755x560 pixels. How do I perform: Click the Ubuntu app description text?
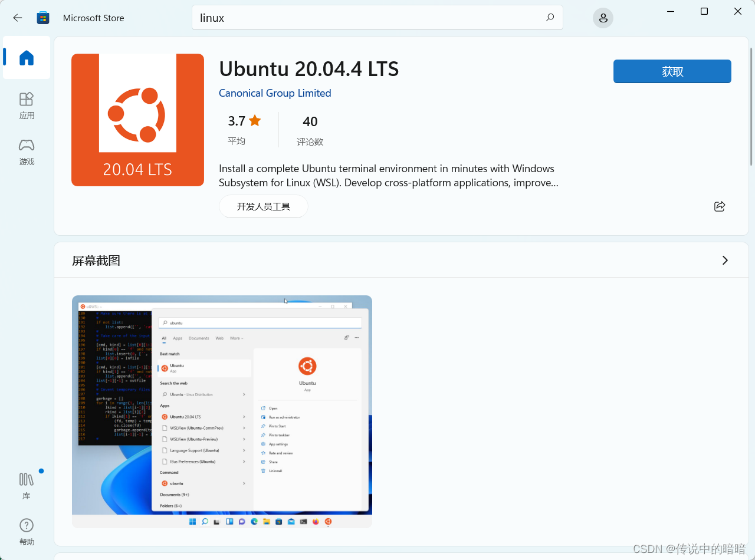click(x=388, y=176)
